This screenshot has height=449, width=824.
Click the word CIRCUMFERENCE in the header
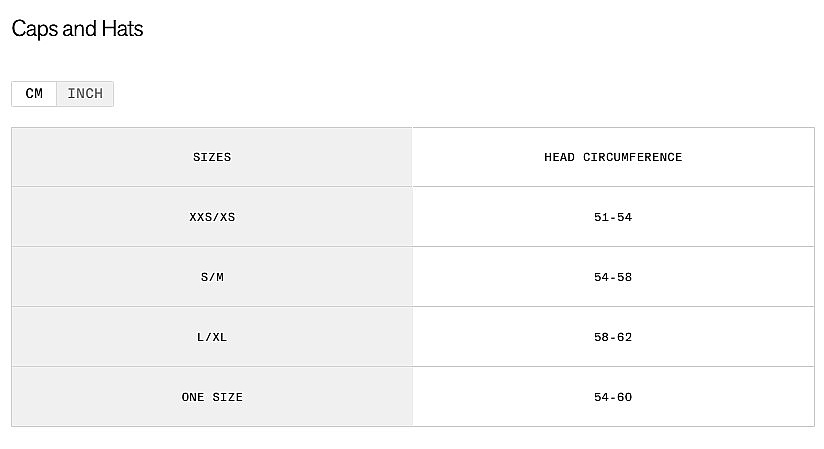632,157
